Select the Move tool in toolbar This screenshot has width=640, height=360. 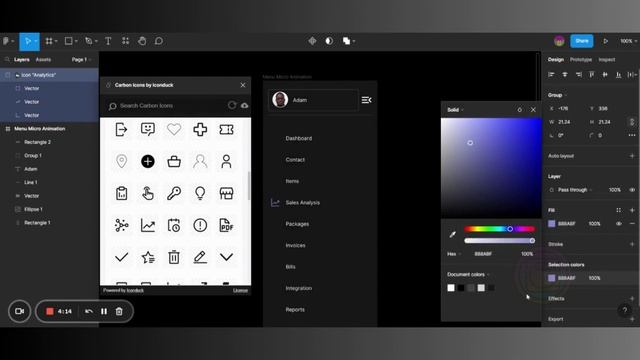27,41
